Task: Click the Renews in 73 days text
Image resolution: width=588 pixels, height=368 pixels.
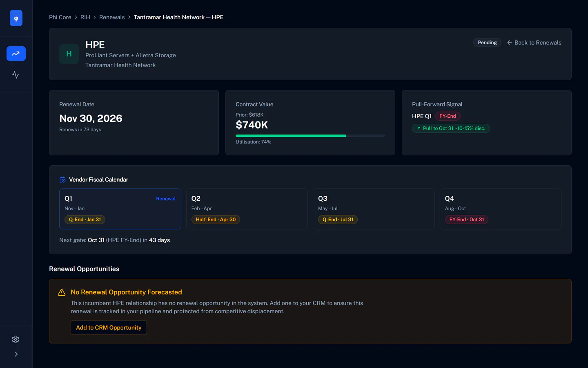Action: tap(80, 130)
